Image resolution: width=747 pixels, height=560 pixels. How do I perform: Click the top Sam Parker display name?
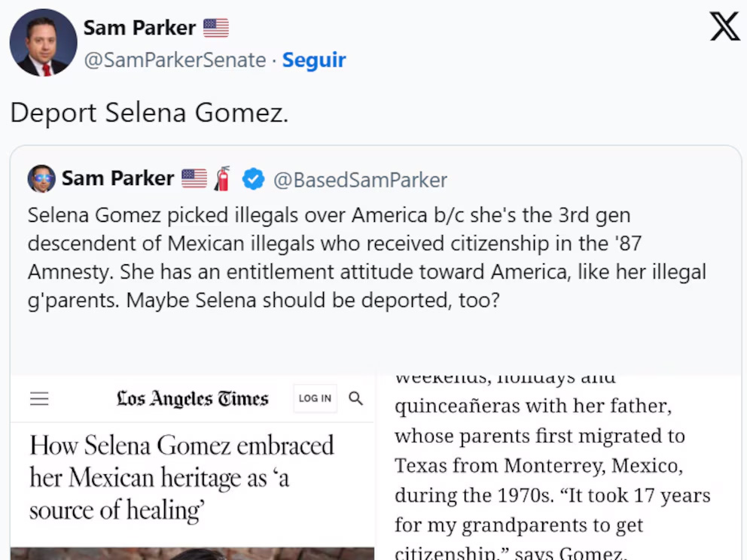coord(139,28)
